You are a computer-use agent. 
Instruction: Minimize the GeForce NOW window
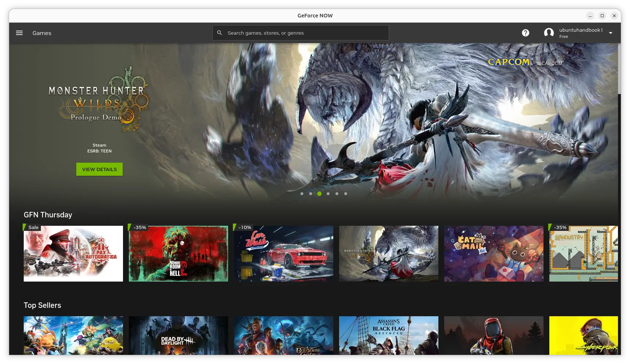tap(590, 16)
